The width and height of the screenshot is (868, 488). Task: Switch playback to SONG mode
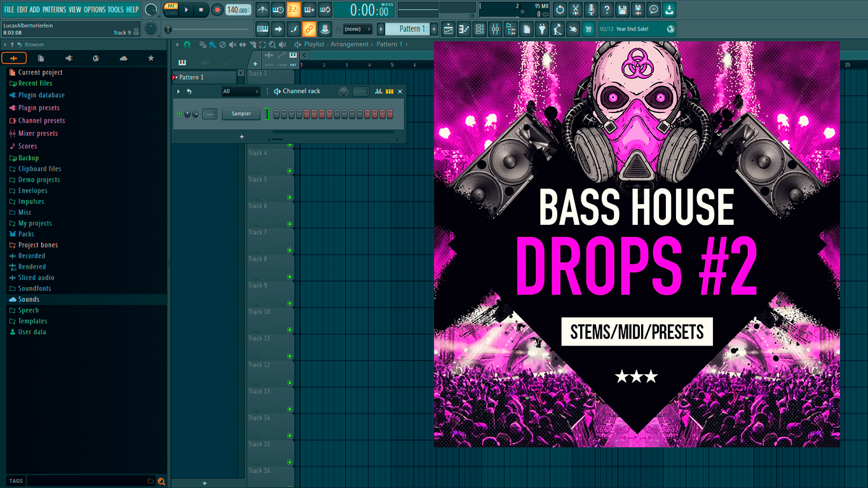(x=172, y=13)
